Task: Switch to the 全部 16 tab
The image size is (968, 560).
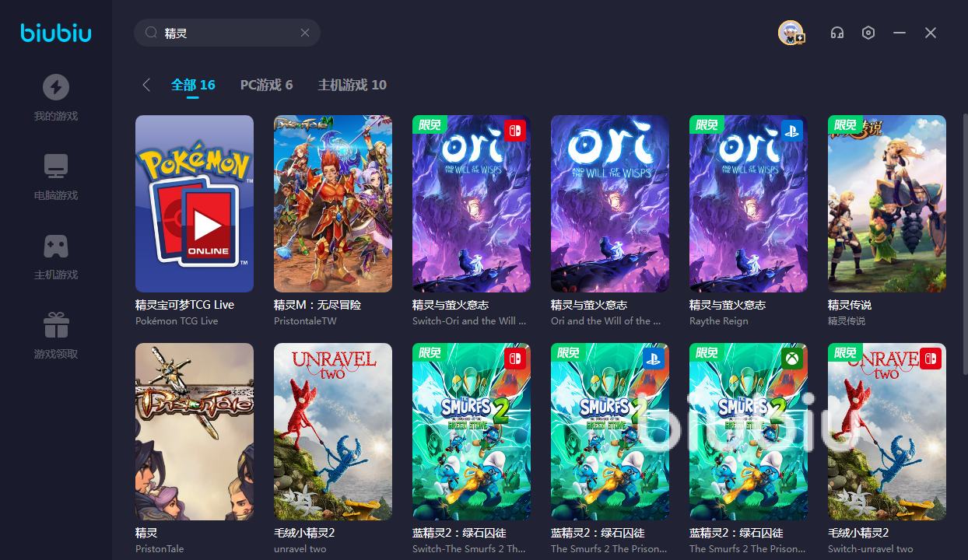Action: pyautogui.click(x=193, y=85)
